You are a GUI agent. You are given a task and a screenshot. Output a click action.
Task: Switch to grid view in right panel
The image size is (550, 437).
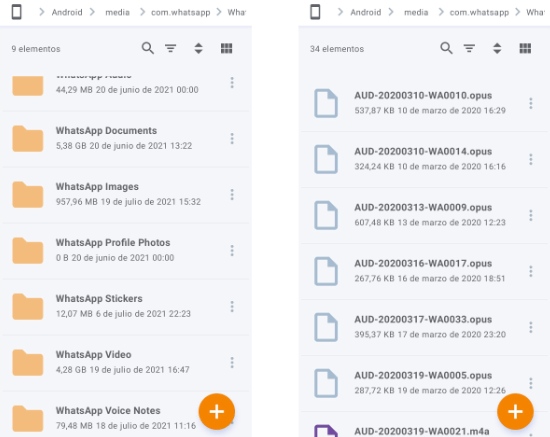(x=525, y=48)
